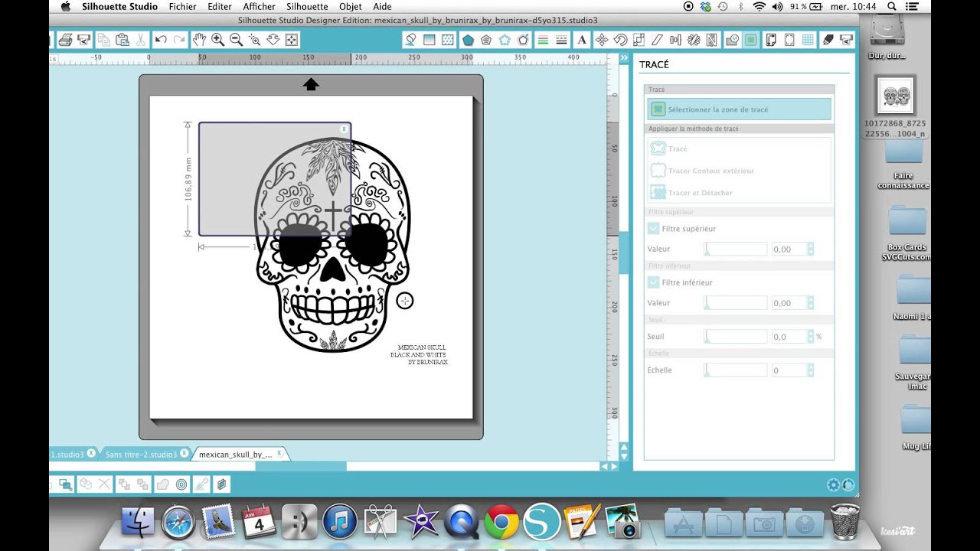Click the upward arrow on the cutting mat
The image size is (980, 551).
[x=311, y=84]
